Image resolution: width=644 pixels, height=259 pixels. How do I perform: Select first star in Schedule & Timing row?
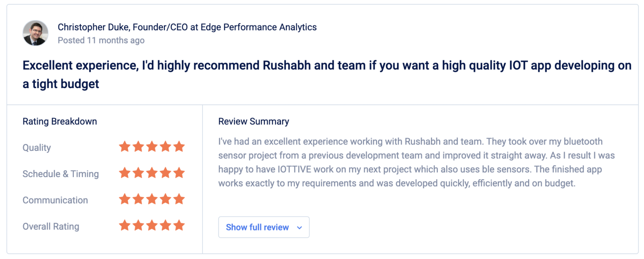[x=125, y=173]
